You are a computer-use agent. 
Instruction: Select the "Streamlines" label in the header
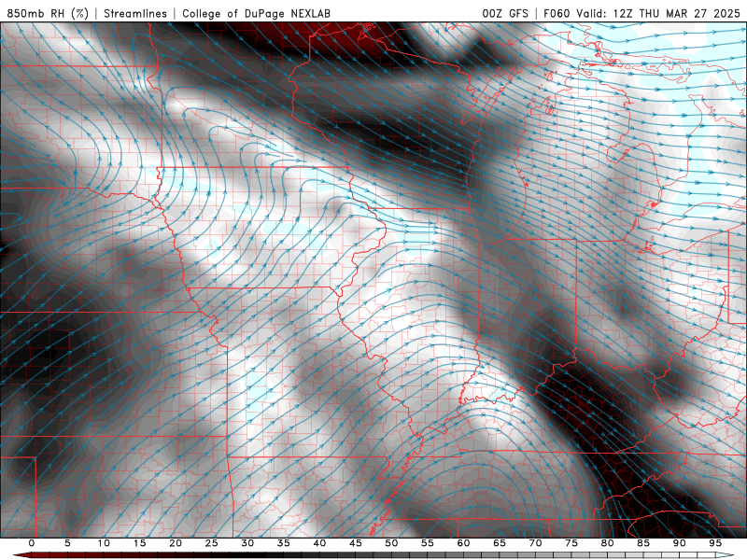point(135,13)
